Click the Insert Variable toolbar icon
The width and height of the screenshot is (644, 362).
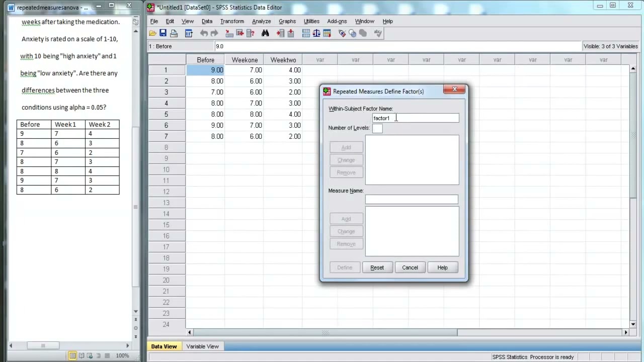click(x=291, y=33)
